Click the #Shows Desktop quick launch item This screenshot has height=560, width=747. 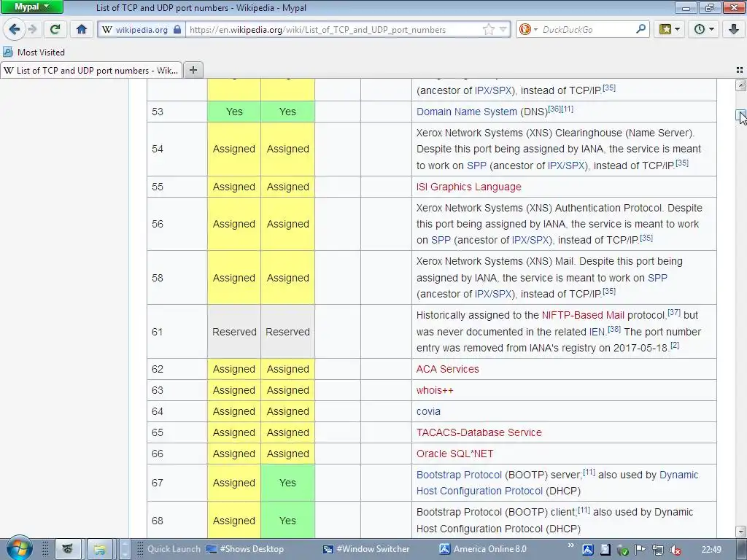[x=245, y=549]
